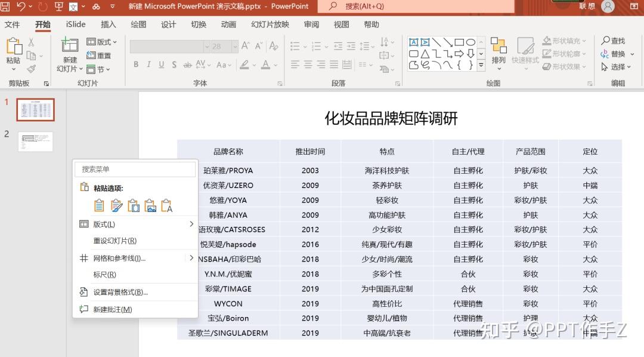
Task: Select the Format Painter brush icon
Action: pos(31,69)
